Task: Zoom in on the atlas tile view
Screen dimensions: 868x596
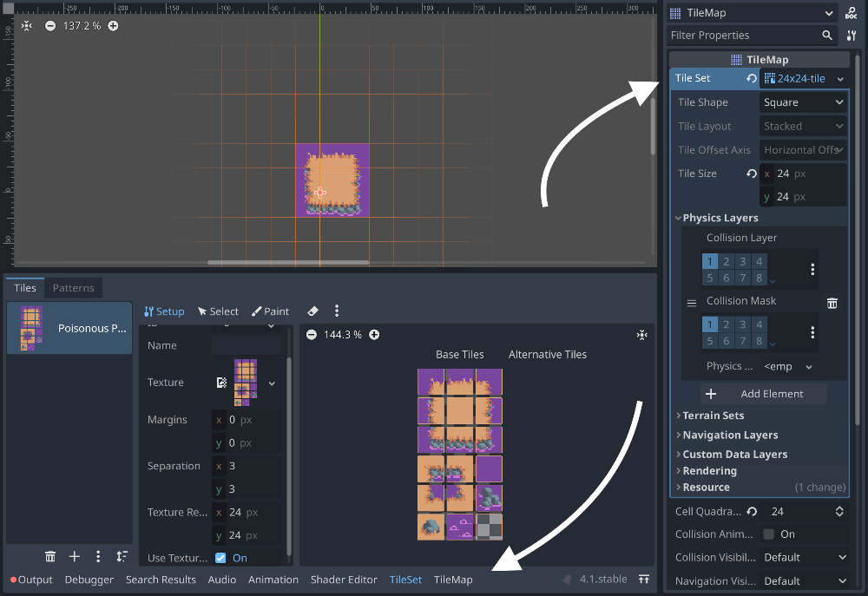Action: (x=374, y=335)
